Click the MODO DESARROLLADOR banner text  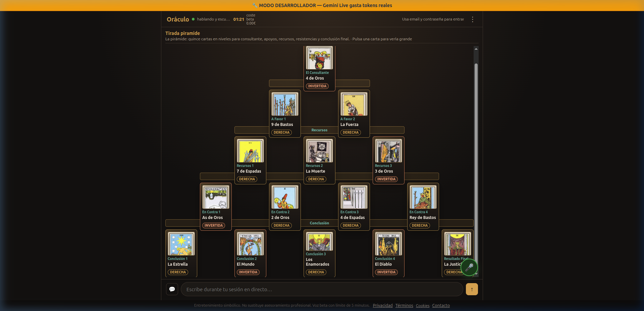coord(322,5)
